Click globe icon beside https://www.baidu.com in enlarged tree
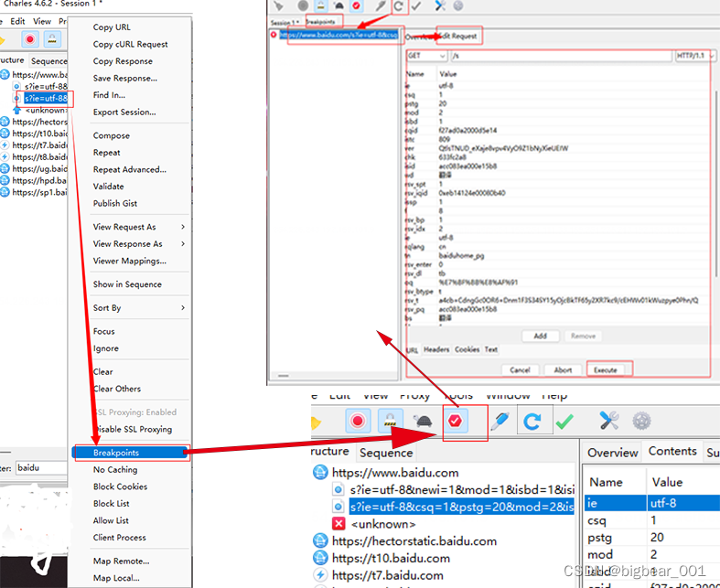The image size is (720, 588). pos(320,473)
